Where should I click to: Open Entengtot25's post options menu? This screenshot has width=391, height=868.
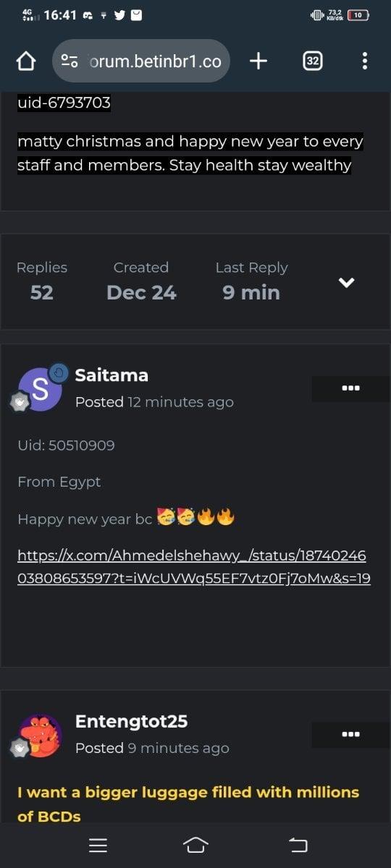coord(350,735)
